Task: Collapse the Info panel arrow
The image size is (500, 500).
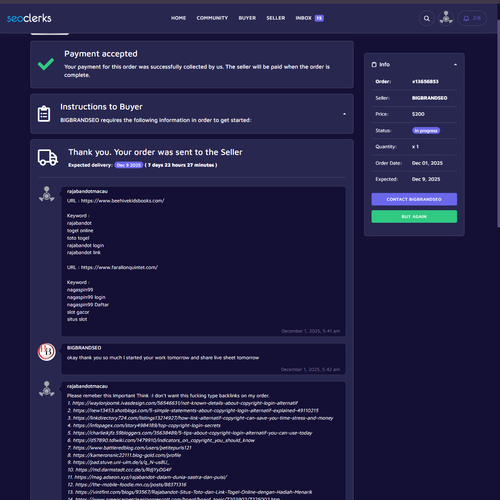Action: [455, 65]
